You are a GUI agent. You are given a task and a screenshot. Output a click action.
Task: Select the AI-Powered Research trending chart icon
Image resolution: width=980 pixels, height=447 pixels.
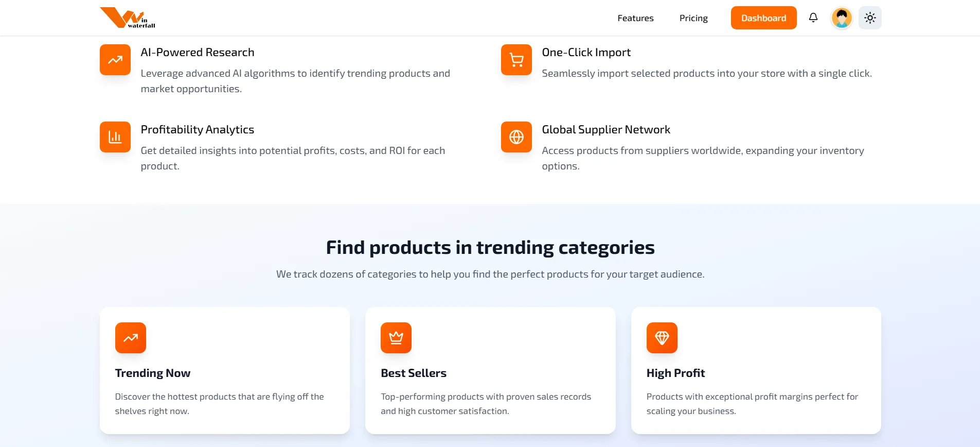(114, 60)
